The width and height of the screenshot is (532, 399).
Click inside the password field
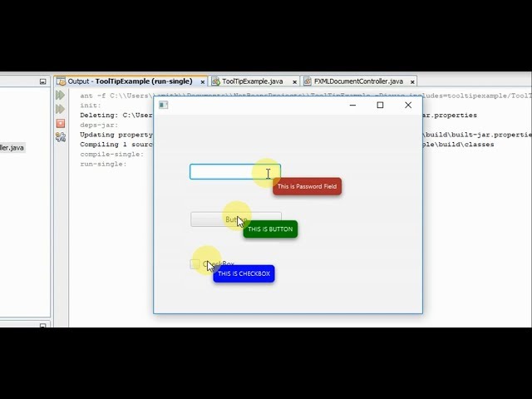(x=235, y=172)
